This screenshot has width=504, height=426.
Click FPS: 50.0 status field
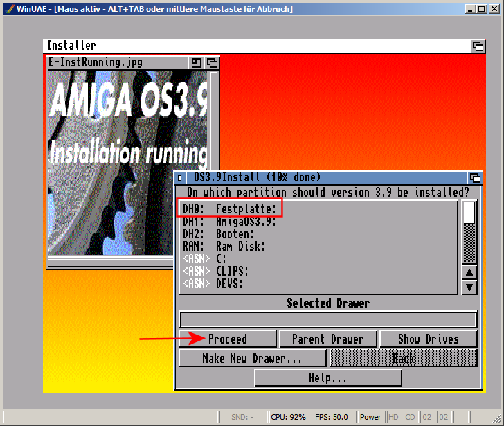[333, 417]
